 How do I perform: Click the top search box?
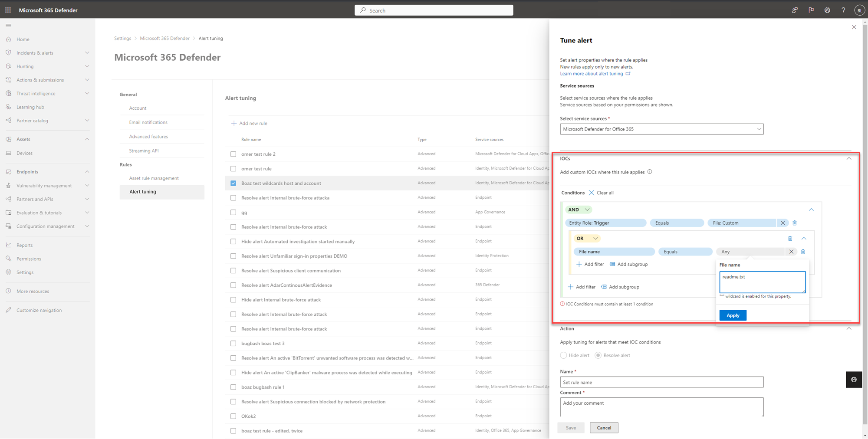click(x=434, y=10)
